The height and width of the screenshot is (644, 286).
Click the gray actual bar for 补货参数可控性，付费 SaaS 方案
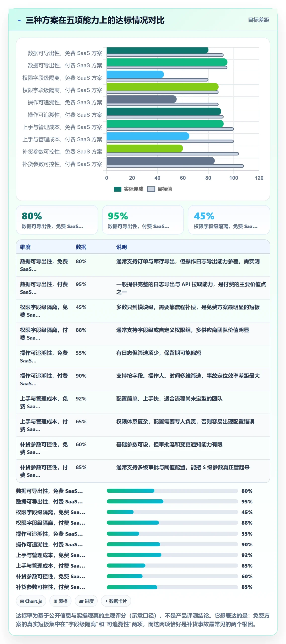coord(160,161)
